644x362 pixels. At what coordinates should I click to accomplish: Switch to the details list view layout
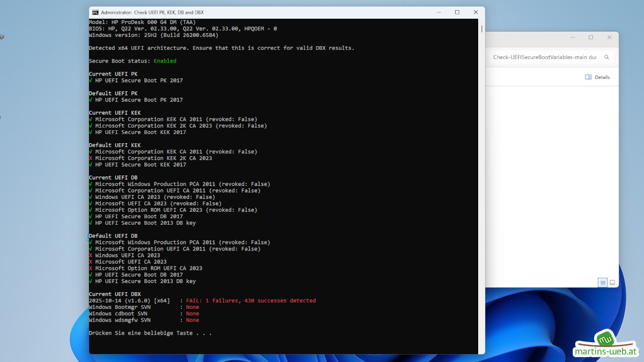click(603, 283)
